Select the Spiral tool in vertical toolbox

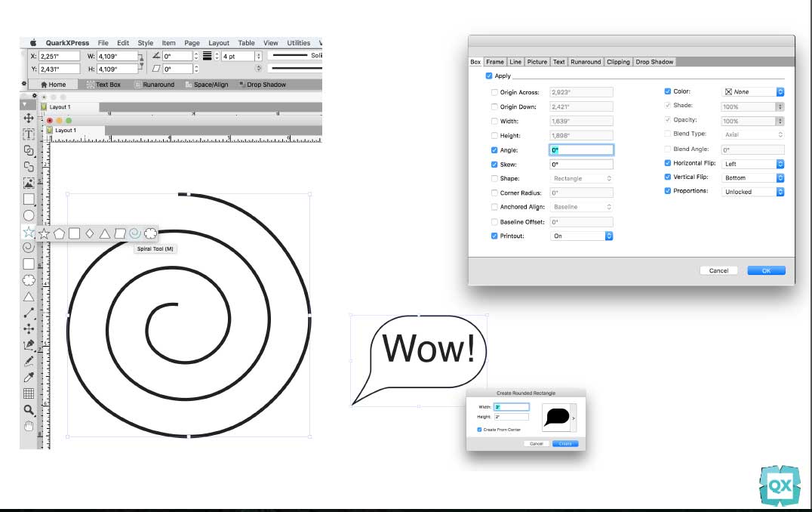click(29, 247)
